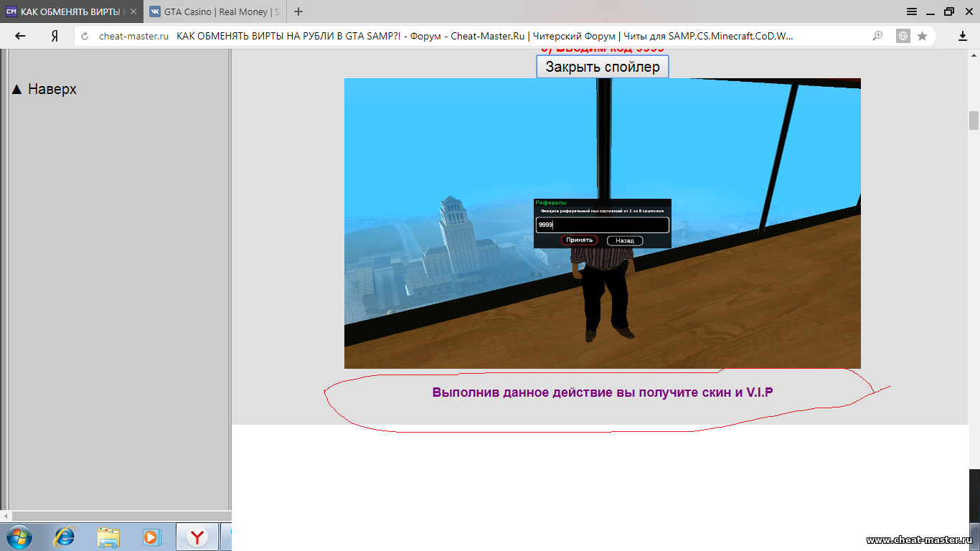Click the page vertical scrollbar thumb

(x=974, y=121)
